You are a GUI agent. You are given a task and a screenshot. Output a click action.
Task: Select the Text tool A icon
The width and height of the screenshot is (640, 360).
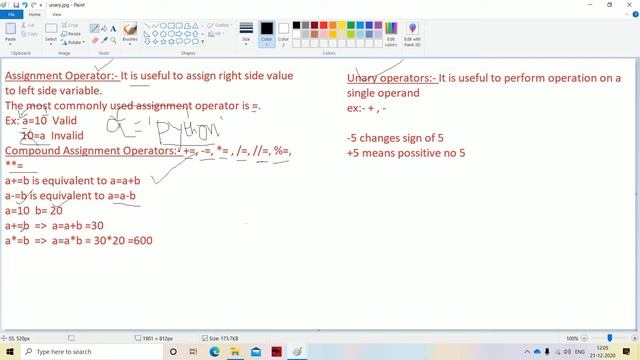click(113, 29)
